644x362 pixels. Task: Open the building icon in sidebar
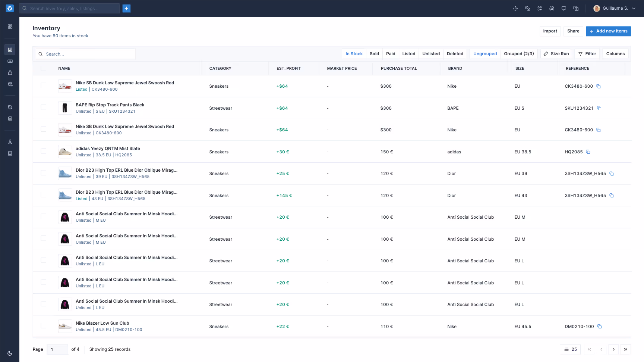point(10,153)
